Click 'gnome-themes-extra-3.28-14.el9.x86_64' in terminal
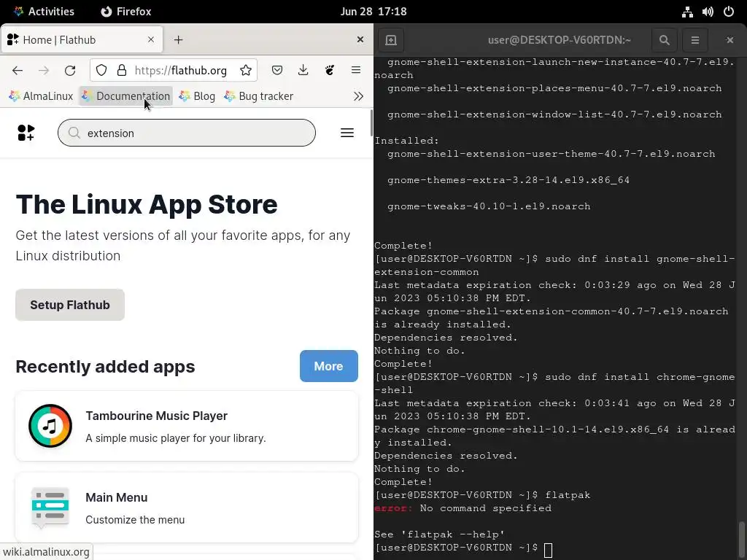This screenshot has height=560, width=747. pos(508,180)
